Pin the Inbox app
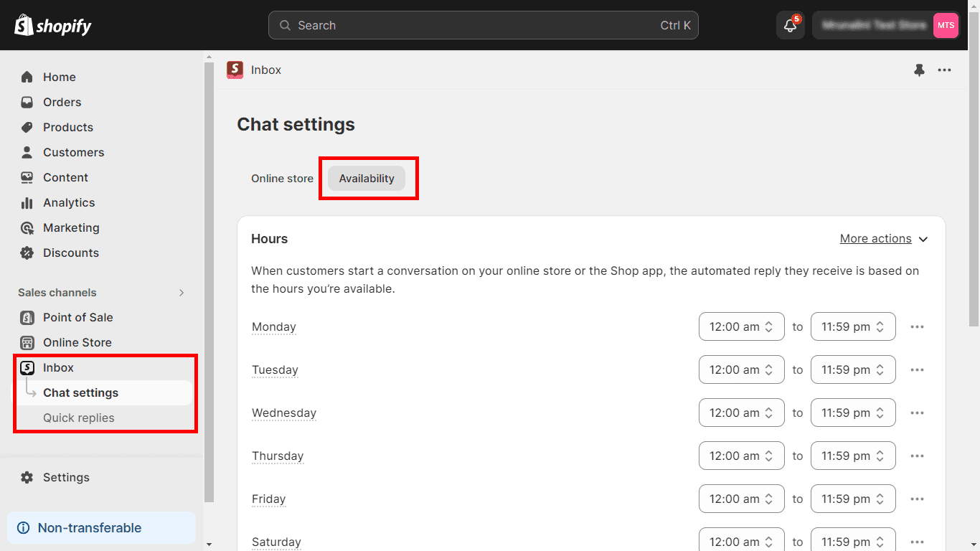Image resolution: width=980 pixels, height=551 pixels. coord(920,70)
